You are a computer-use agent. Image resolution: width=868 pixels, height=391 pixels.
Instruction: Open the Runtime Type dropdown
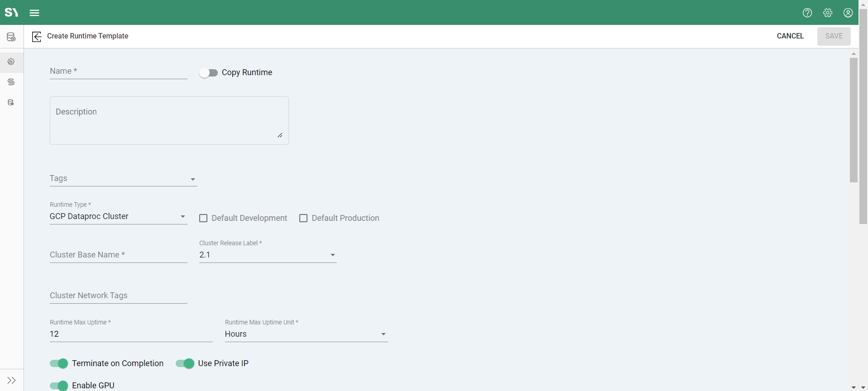(118, 217)
